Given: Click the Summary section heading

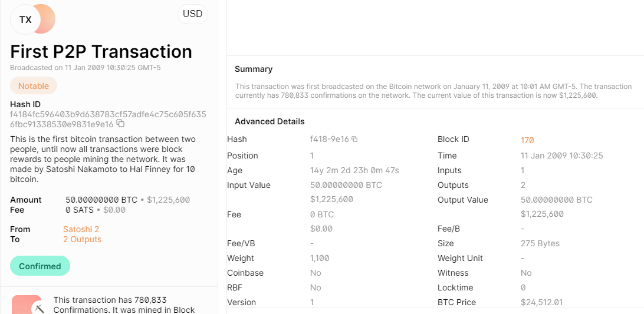Looking at the screenshot, I should (254, 69).
